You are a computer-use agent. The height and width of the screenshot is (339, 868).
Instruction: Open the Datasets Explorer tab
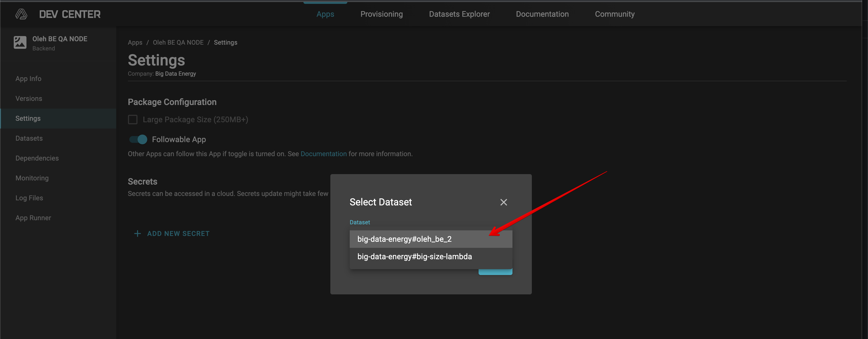click(459, 14)
